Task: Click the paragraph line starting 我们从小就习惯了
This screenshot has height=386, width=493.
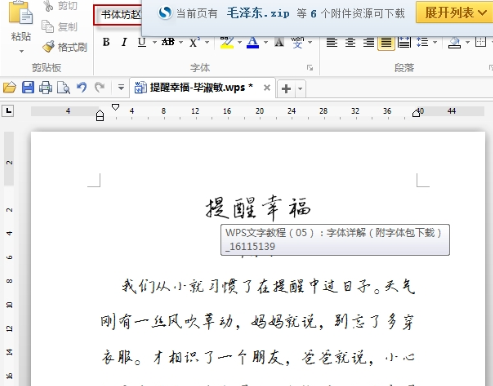Action: [x=268, y=286]
